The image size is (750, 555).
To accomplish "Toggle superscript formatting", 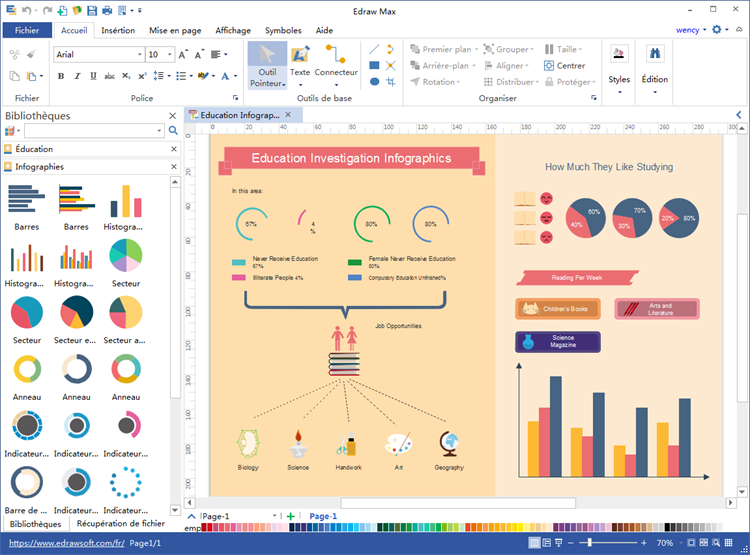I will [x=142, y=76].
